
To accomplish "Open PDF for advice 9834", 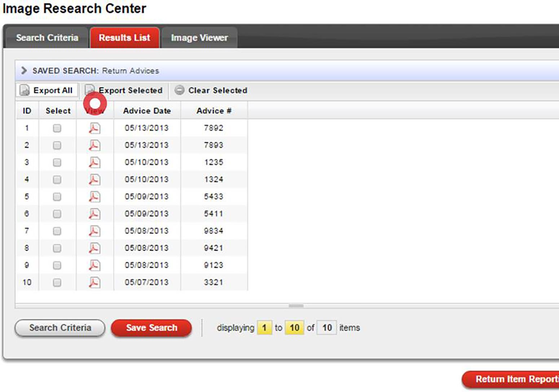I will 94,231.
